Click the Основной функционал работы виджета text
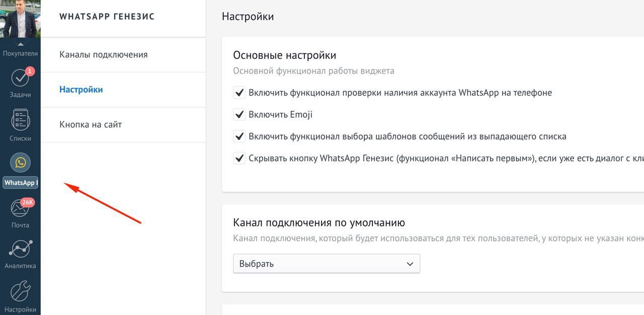Screen dimensions: 644x315 313,71
